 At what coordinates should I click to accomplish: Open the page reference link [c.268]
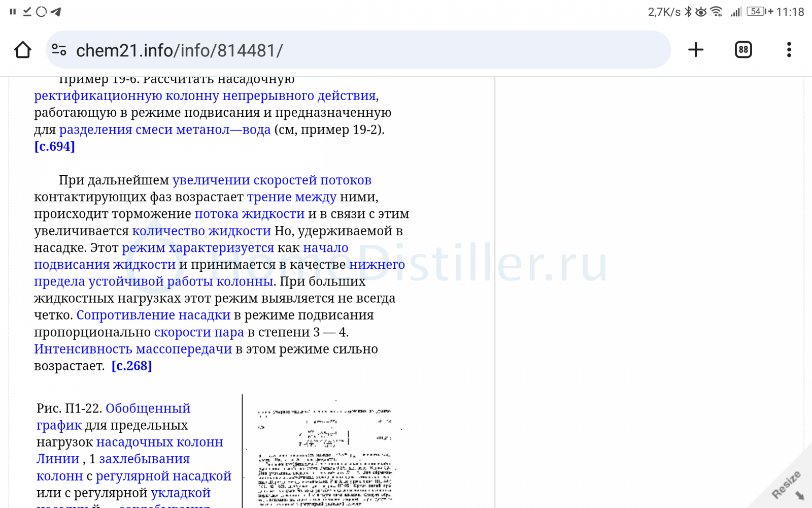(131, 366)
